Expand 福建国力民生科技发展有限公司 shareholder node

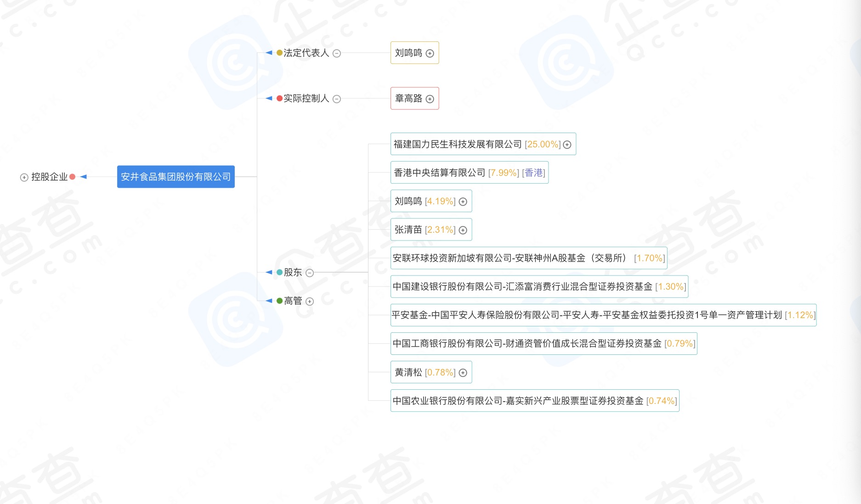567,145
